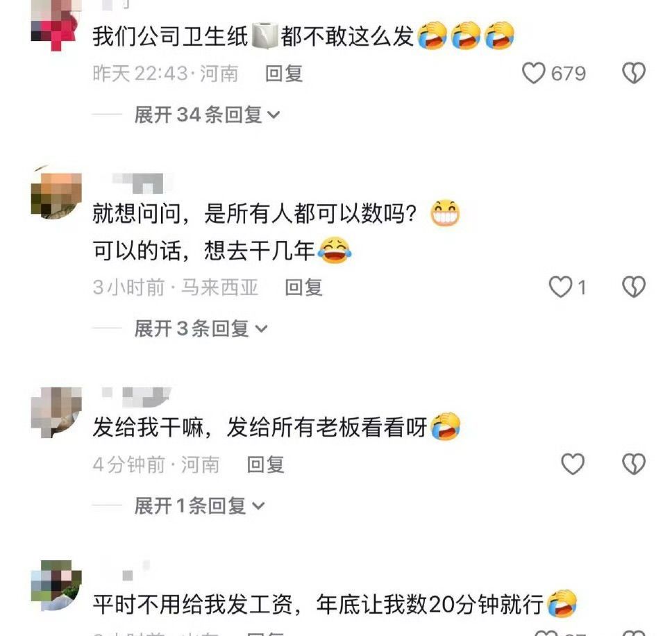Open avatar of the top 卫生纸 commenter
672x636 pixels.
tap(56, 25)
